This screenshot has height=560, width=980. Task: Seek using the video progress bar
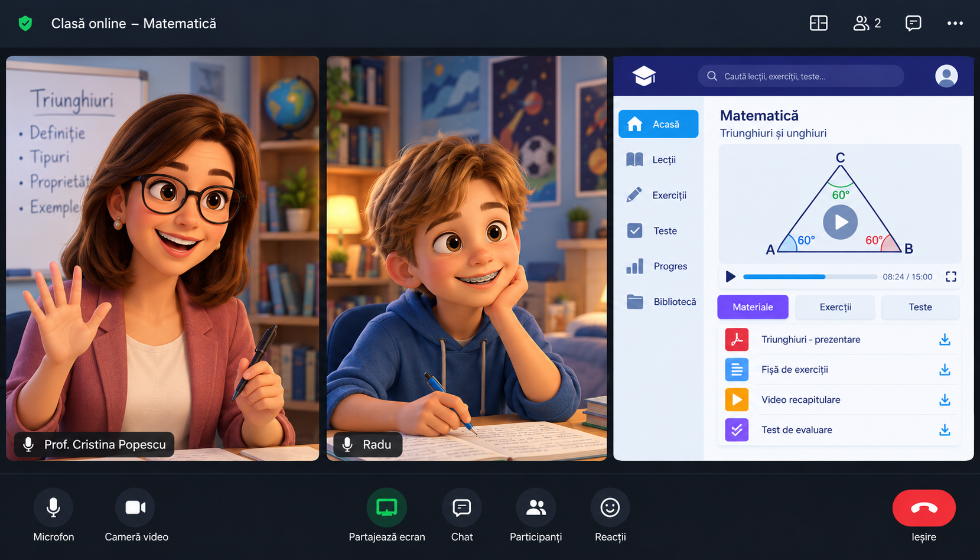click(810, 276)
